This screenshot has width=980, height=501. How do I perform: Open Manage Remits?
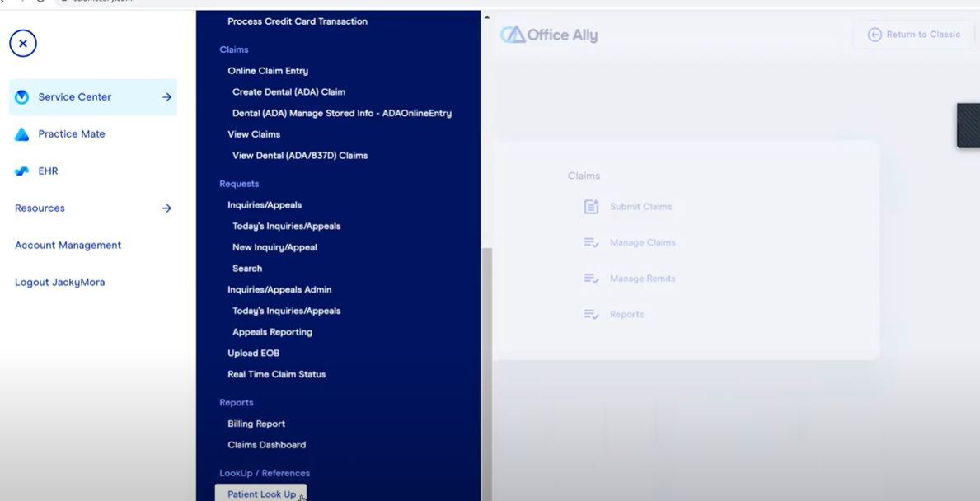[x=643, y=279]
